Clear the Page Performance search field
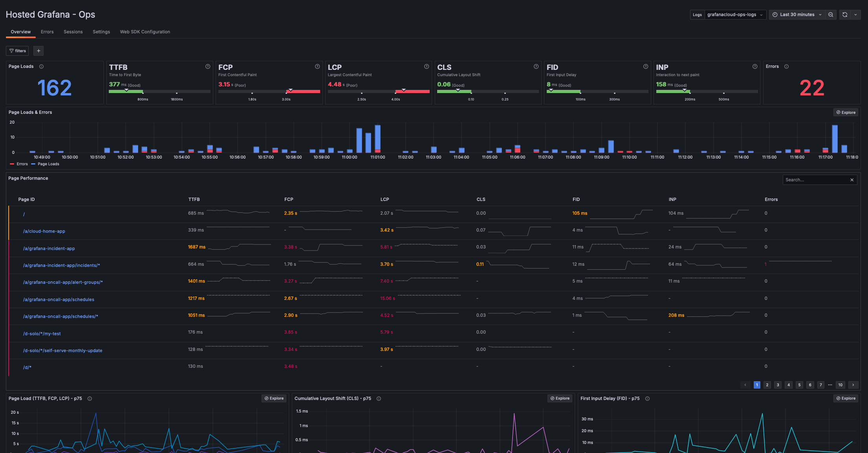Screen dimensions: 868x453 pyautogui.click(x=852, y=180)
